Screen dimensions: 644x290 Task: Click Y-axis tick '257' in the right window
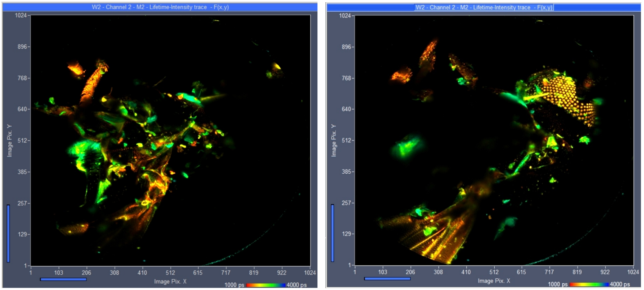pos(346,203)
